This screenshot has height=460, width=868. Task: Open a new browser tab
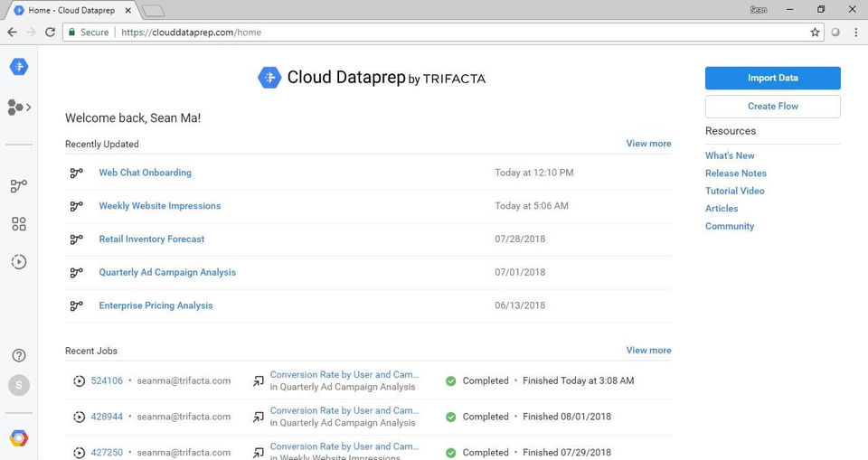[x=153, y=11]
